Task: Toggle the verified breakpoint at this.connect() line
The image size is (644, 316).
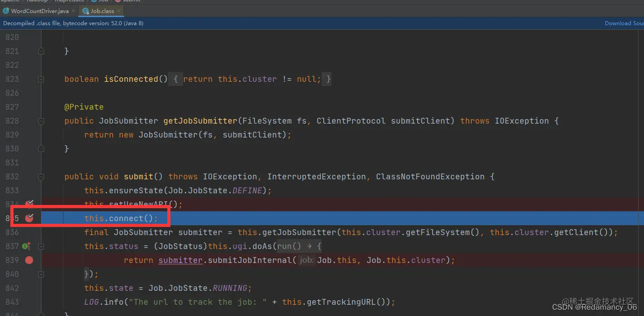Action: (29, 218)
